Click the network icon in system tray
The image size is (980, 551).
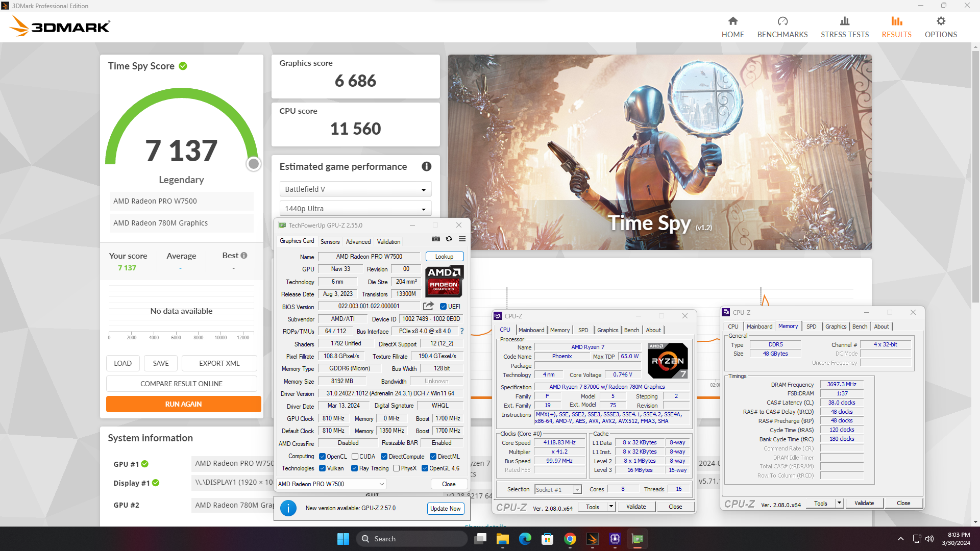(917, 539)
